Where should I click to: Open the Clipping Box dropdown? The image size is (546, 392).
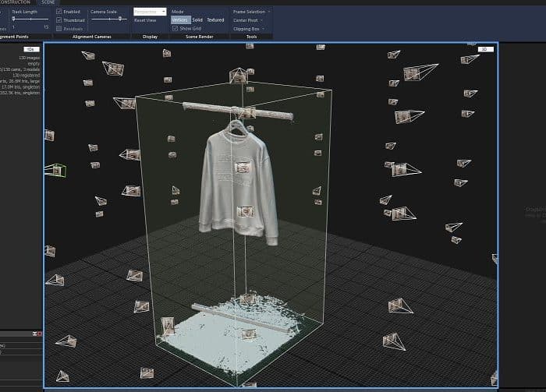[248, 29]
